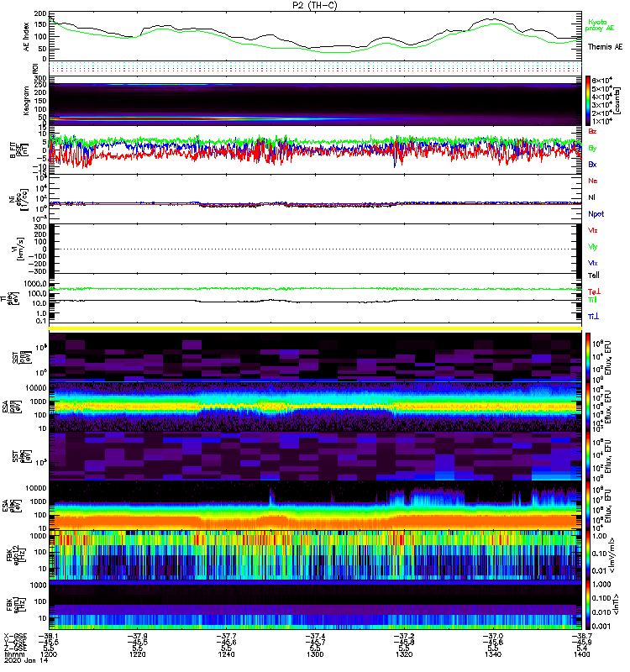Click the ESA electron Eflux color bar
Image resolution: width=630 pixels, height=672 pixels.
point(589,507)
